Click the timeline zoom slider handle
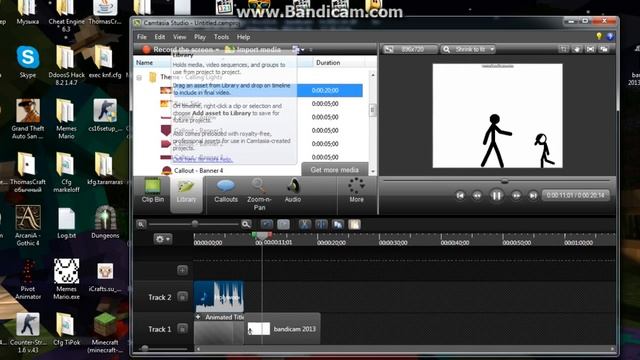The image size is (640, 360). click(x=195, y=224)
